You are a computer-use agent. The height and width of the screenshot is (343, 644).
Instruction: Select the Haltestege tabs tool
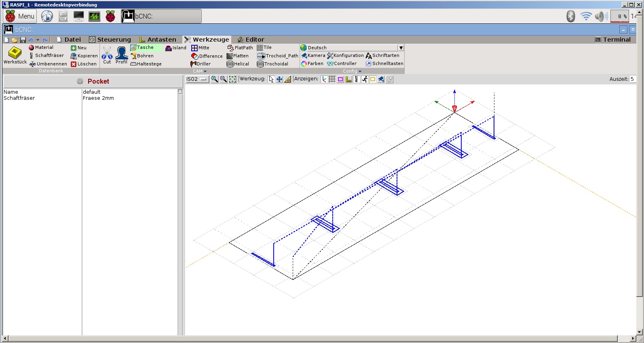146,64
